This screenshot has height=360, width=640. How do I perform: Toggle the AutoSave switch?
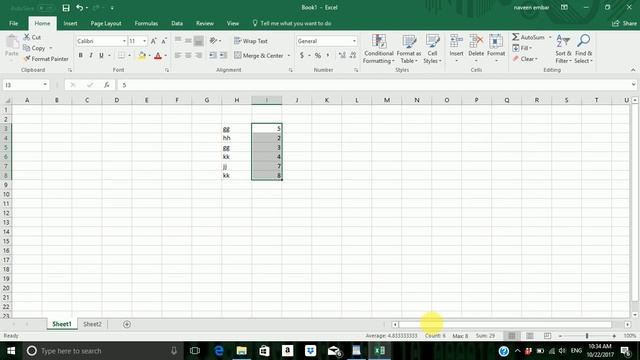click(x=46, y=8)
